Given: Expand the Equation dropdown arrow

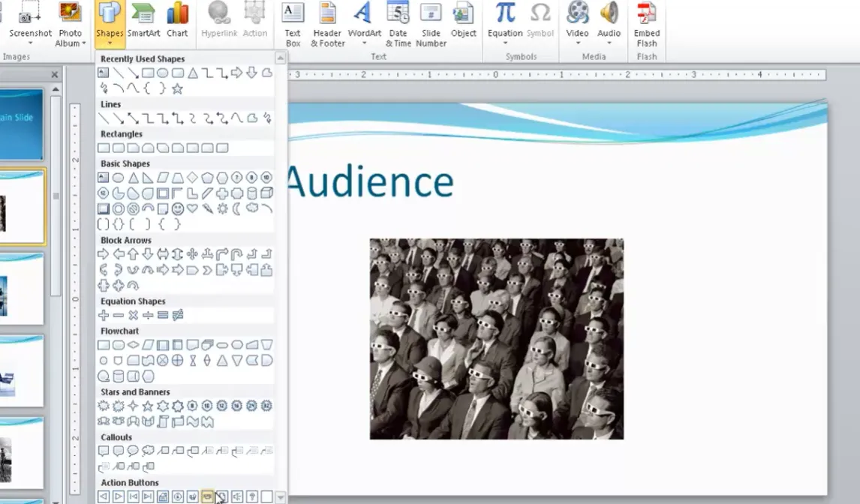Looking at the screenshot, I should [505, 43].
